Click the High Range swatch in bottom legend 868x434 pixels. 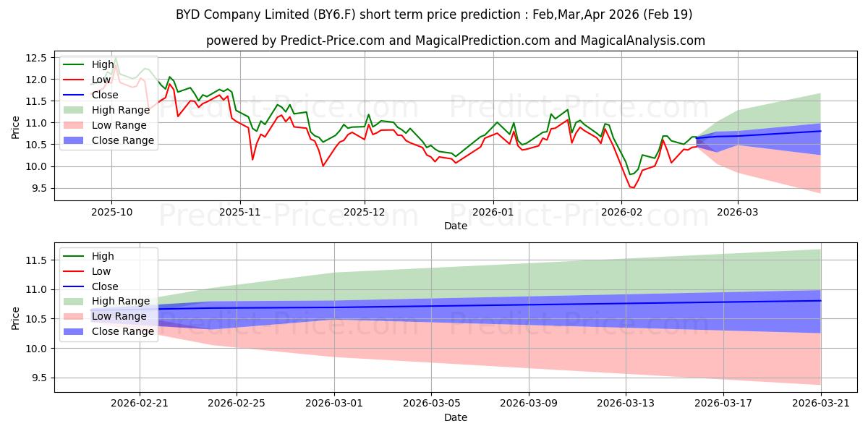coord(75,301)
